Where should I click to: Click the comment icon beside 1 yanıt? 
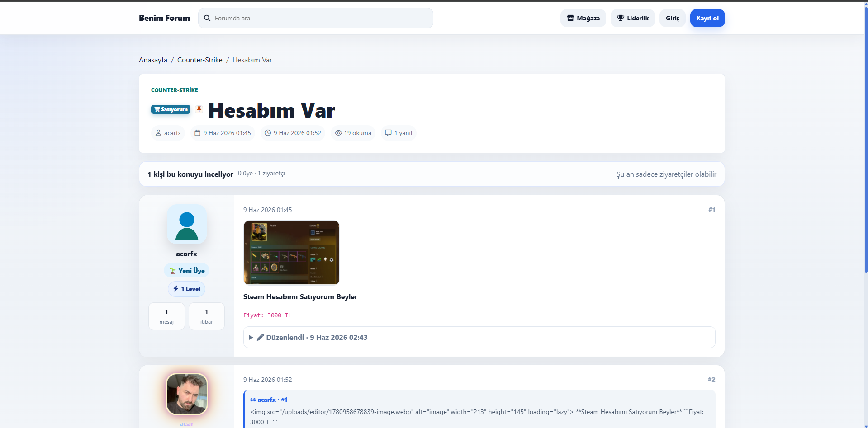(x=388, y=133)
